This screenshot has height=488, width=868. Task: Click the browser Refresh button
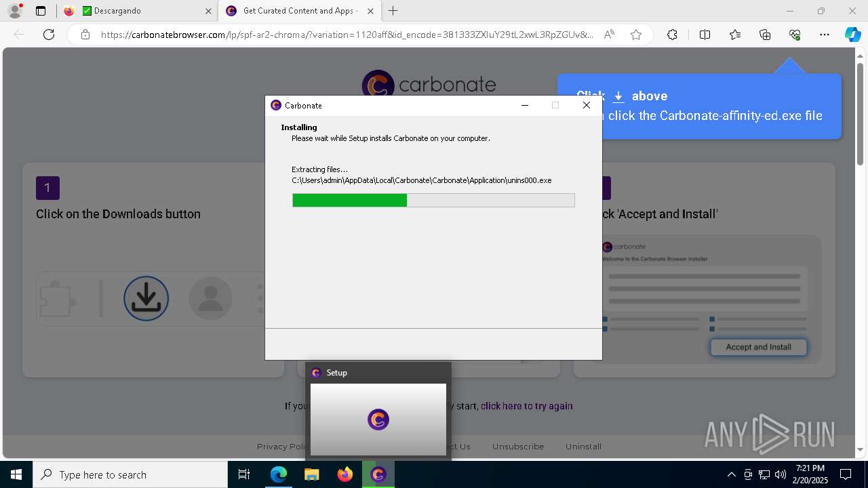[49, 35]
